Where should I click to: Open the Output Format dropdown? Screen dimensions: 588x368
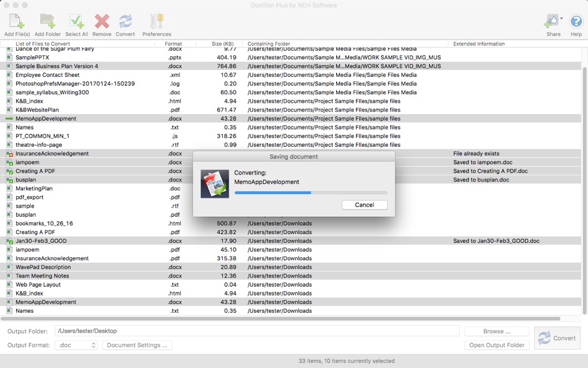[x=76, y=345]
